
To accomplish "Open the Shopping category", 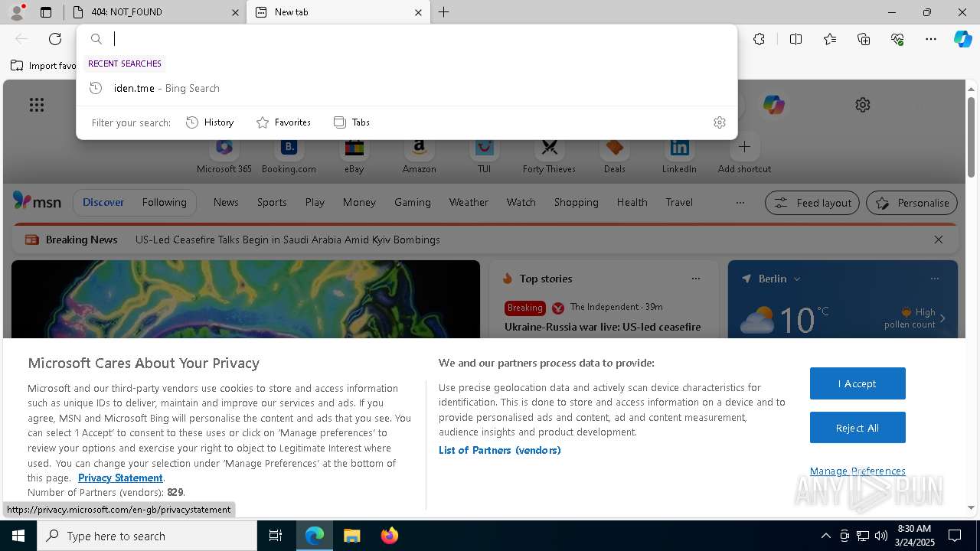I will [576, 203].
